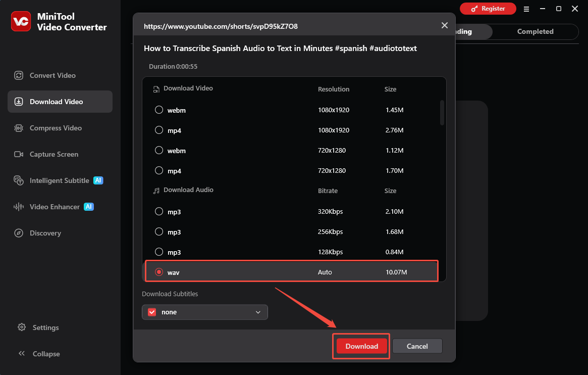Click the 320Kbps bitrate value
The width and height of the screenshot is (588, 375).
pos(331,212)
